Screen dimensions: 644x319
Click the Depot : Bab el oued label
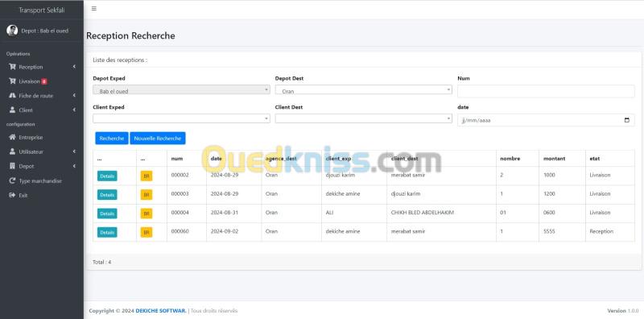coord(45,31)
